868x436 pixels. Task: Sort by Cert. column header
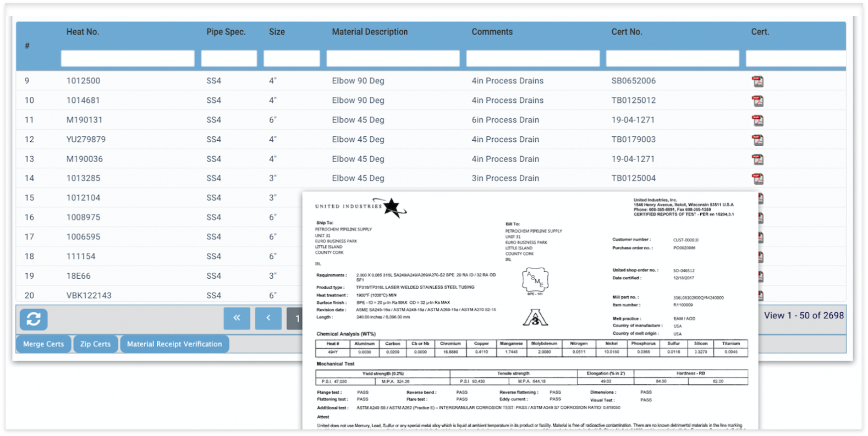[x=760, y=32]
